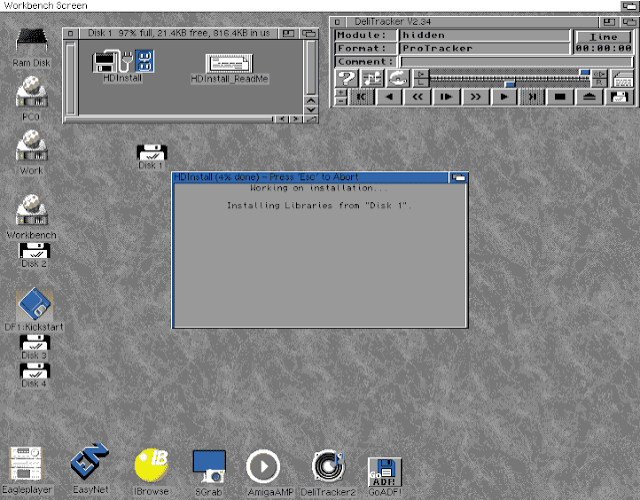Open the GoADF! desktop icon
The image size is (640, 500).
[x=384, y=468]
